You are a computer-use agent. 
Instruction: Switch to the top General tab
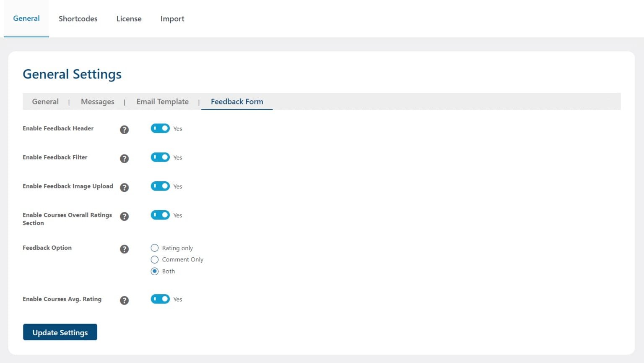(x=26, y=18)
